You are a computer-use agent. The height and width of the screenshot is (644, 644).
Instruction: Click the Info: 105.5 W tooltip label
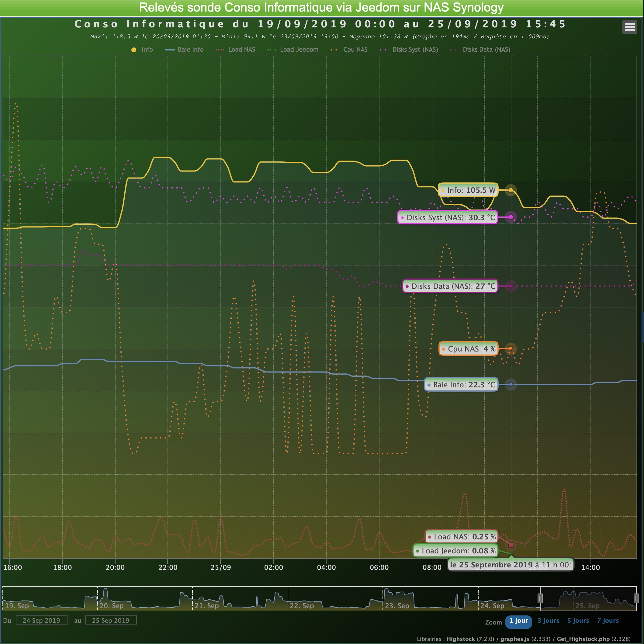coord(468,190)
